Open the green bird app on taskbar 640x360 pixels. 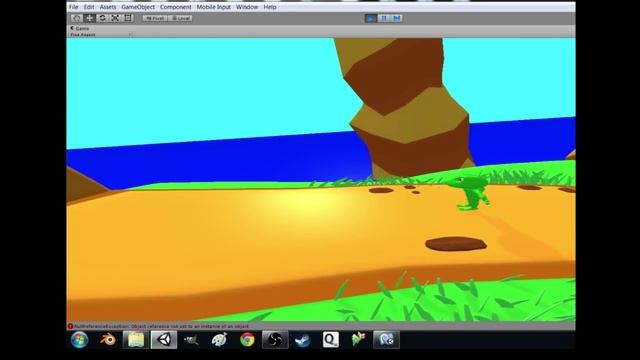[358, 340]
